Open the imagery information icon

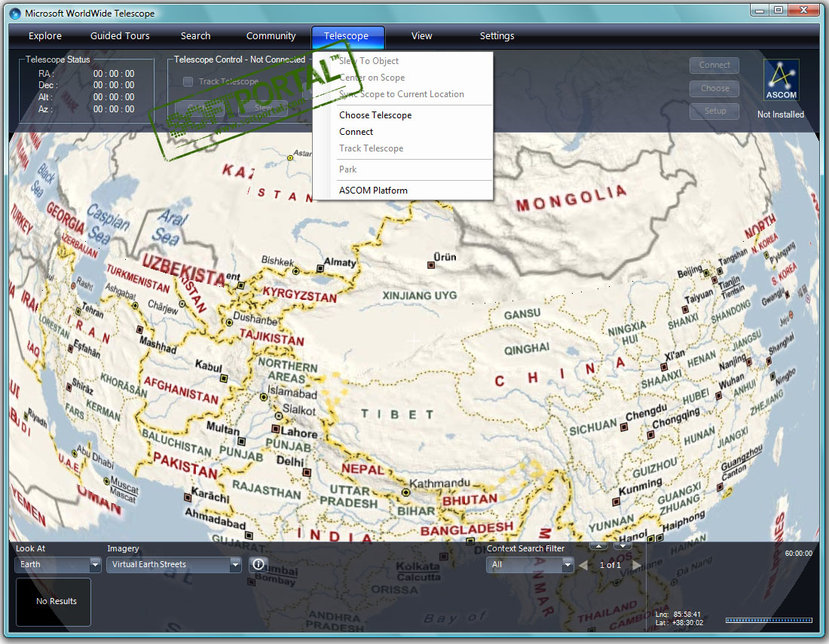(258, 564)
